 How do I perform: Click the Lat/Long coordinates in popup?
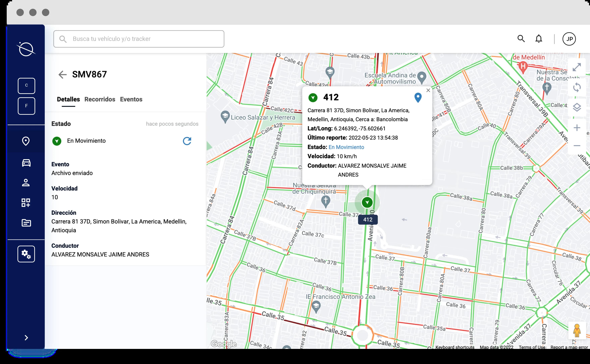(x=360, y=128)
